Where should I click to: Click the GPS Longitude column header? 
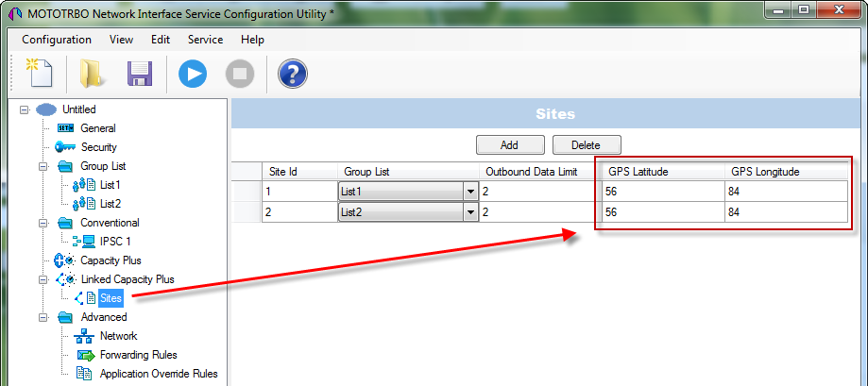tap(786, 172)
